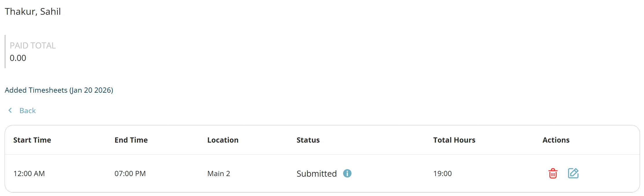Select the 12:00 AM start time cell
The height and width of the screenshot is (196, 644).
29,173
